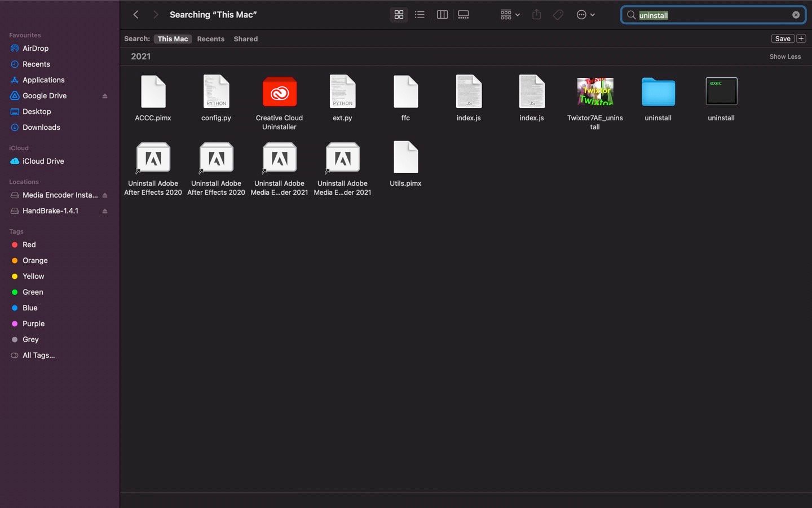This screenshot has height=508, width=812.
Task: Select the Shared search scope tab
Action: (245, 38)
